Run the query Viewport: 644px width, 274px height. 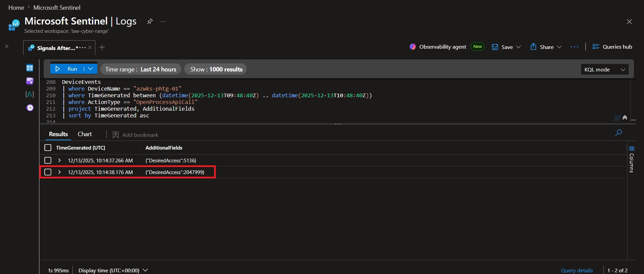67,69
